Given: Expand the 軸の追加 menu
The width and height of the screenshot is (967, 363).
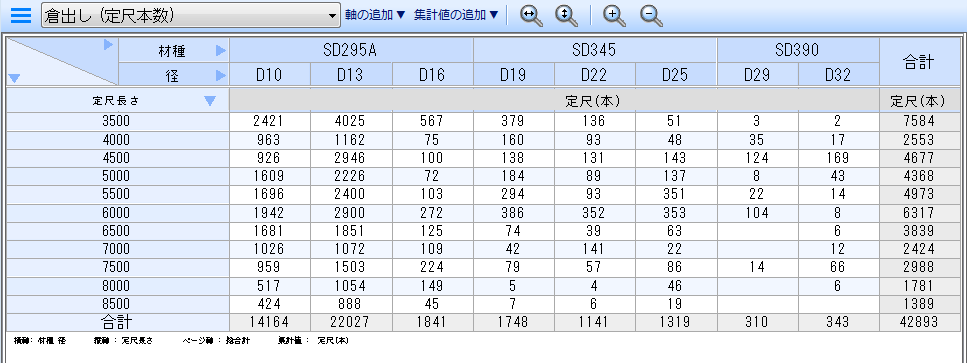Looking at the screenshot, I should click(376, 15).
